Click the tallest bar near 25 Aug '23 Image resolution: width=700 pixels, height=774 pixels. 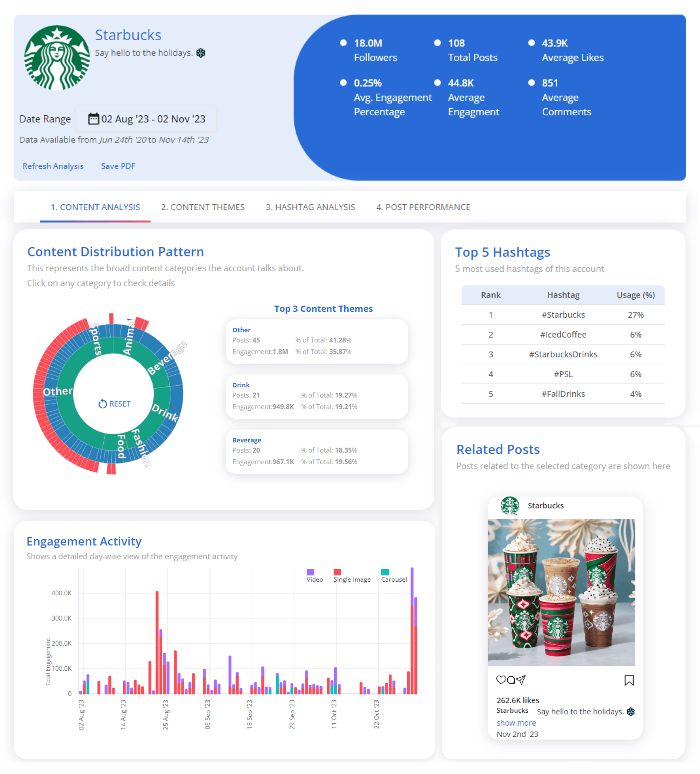[x=157, y=642]
